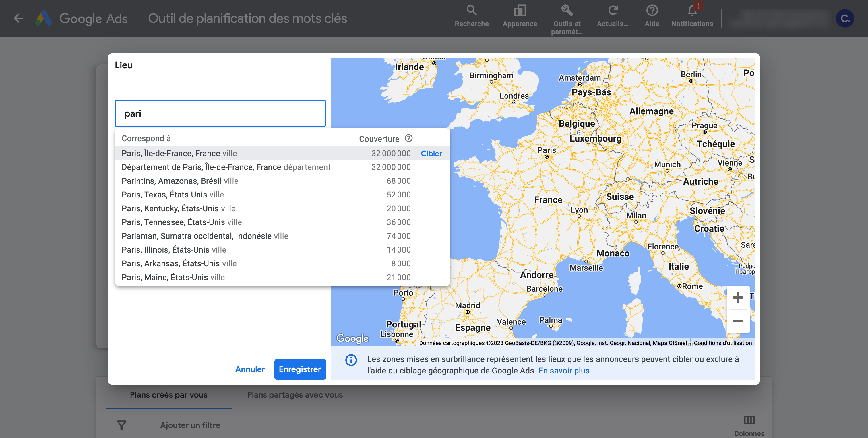
Task: Click the Annuler button
Action: pyautogui.click(x=250, y=369)
